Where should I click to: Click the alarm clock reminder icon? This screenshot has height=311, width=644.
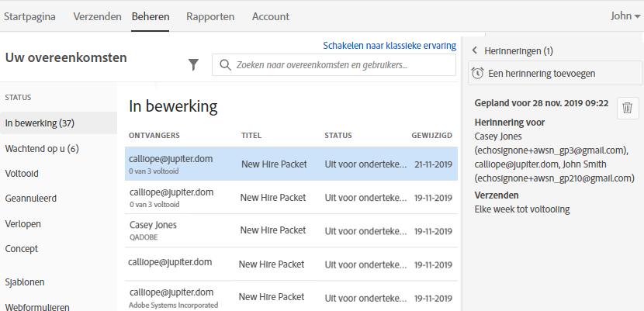click(x=477, y=73)
